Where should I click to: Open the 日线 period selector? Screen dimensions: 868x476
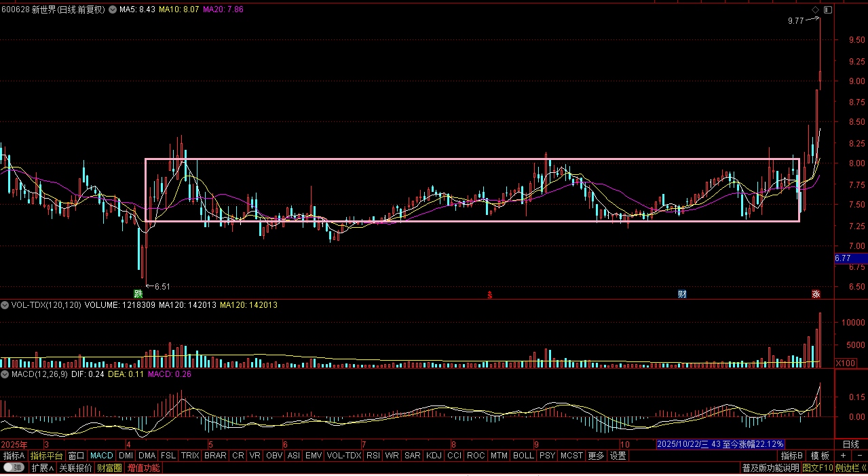click(x=850, y=444)
